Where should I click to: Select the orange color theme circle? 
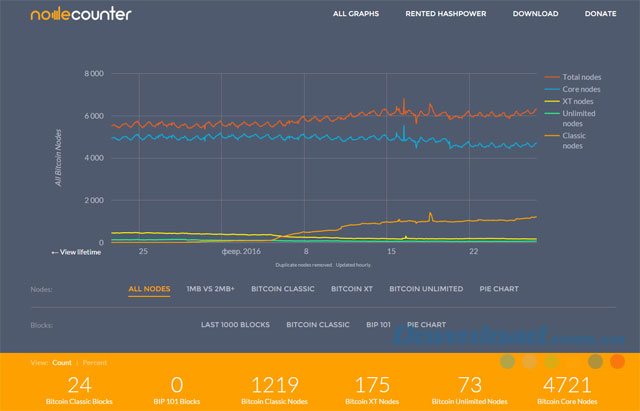[x=617, y=362]
